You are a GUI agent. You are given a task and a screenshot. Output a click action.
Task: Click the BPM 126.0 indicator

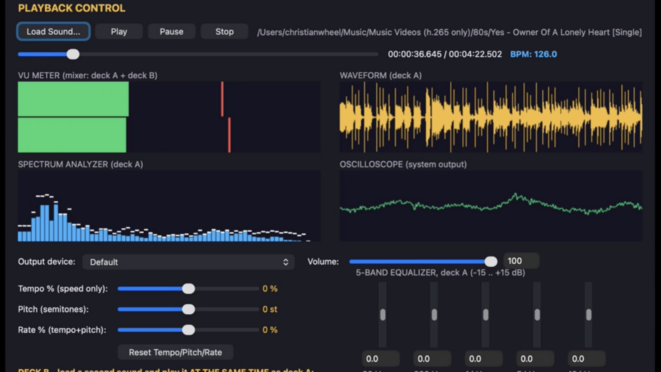[533, 54]
